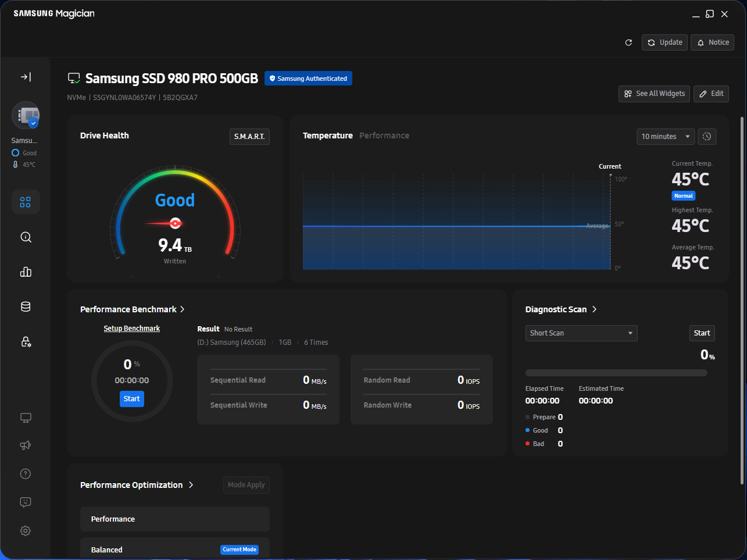
Task: Open the Dashboard grid icon in sidebar
Action: point(26,202)
